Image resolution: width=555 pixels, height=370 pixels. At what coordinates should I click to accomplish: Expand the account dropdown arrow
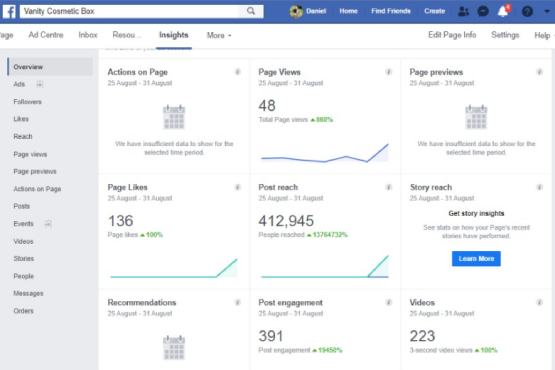tap(547, 11)
